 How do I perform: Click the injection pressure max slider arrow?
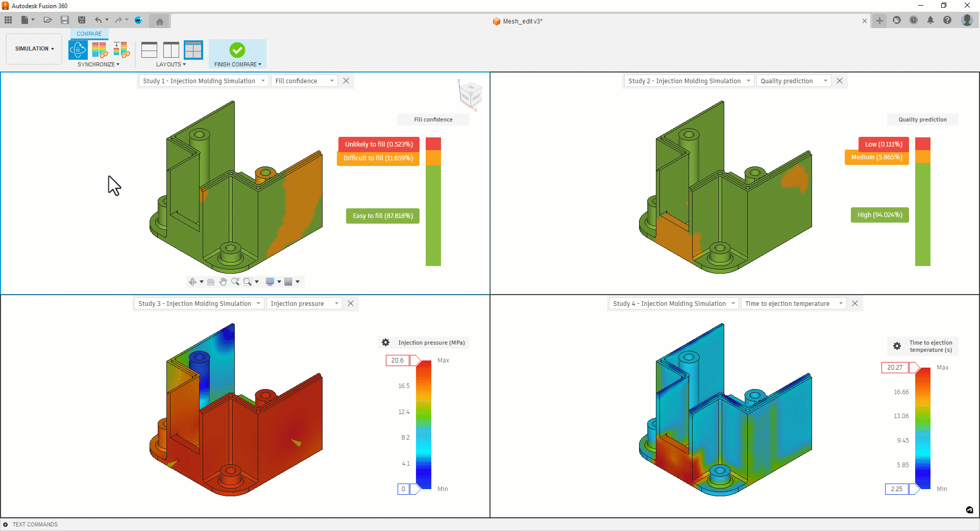click(x=415, y=360)
